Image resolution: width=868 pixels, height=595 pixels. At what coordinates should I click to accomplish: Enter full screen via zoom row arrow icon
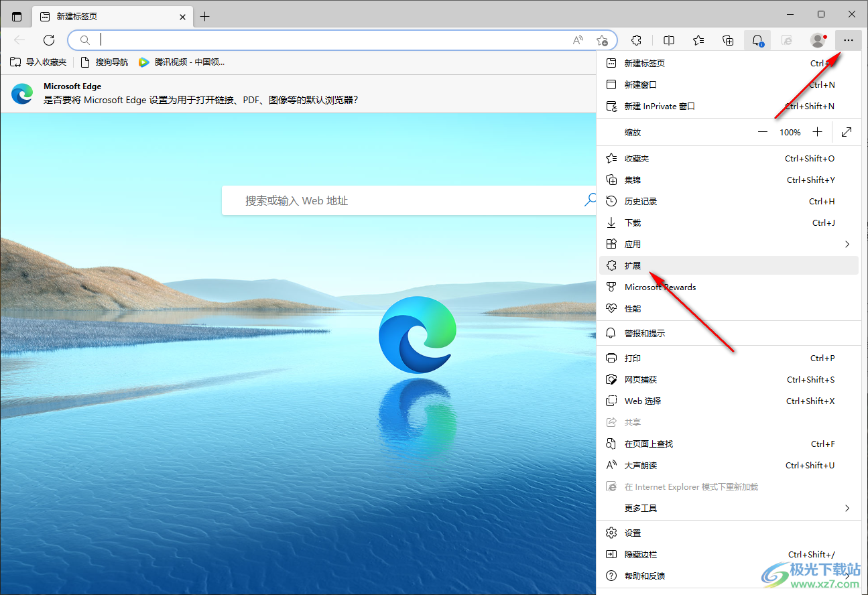[847, 132]
